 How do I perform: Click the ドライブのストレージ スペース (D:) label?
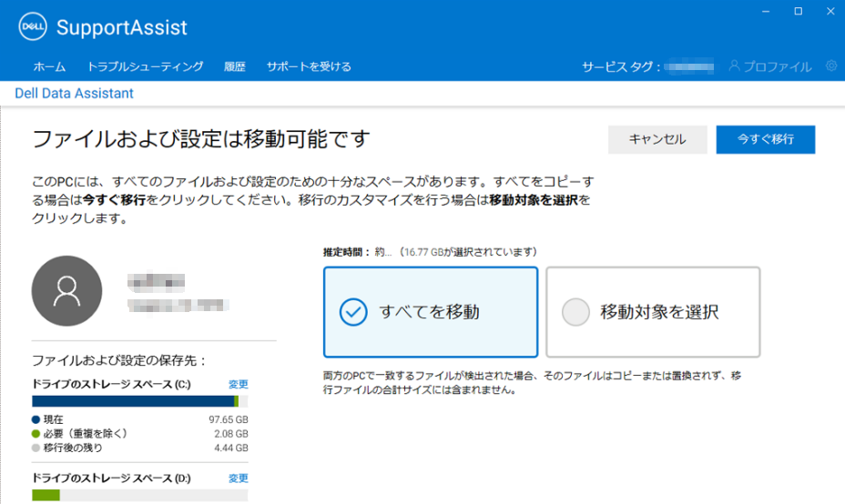(112, 479)
